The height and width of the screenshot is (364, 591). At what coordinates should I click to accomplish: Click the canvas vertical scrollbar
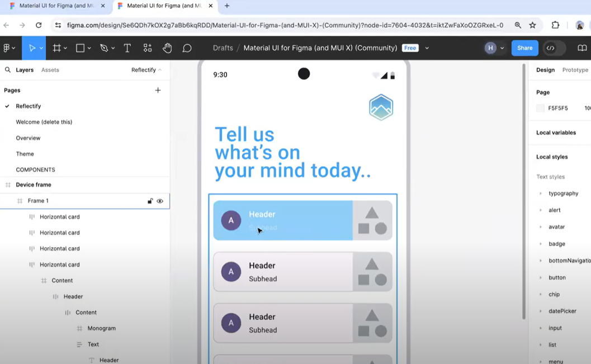click(x=523, y=191)
